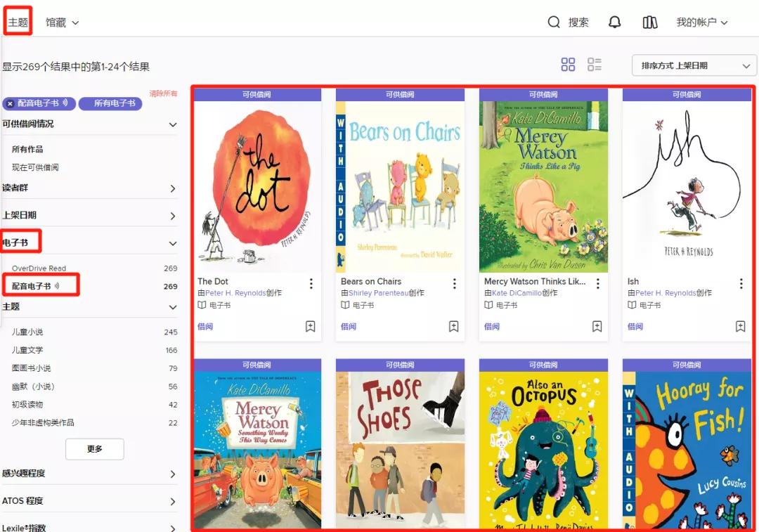
Task: Open Bears on Chairs title link
Action: pyautogui.click(x=371, y=281)
